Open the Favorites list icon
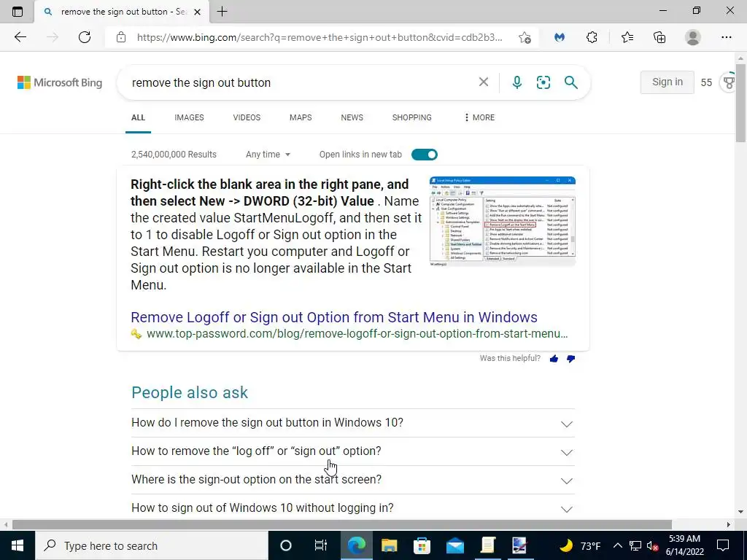Viewport: 747px width, 560px height. [627, 37]
